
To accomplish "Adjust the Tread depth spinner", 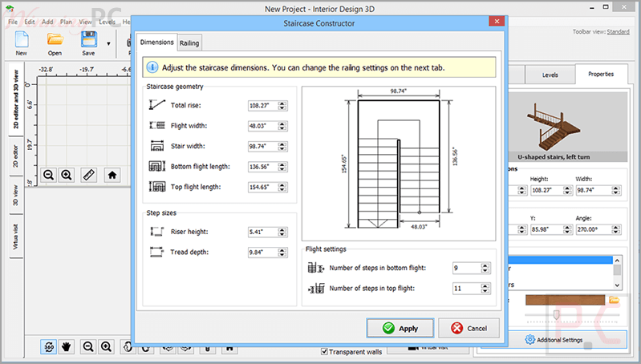I will [282, 253].
